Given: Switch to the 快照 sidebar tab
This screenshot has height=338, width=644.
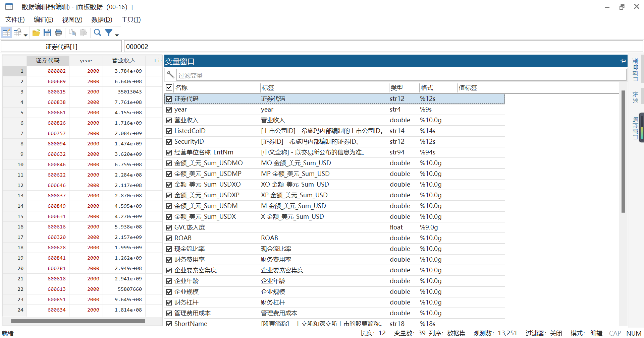Looking at the screenshot, I should tap(635, 97).
